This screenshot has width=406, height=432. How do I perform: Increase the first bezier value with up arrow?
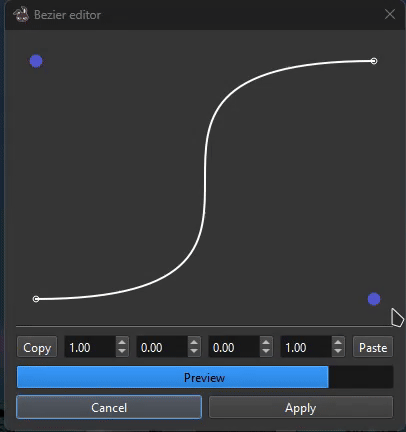click(122, 342)
